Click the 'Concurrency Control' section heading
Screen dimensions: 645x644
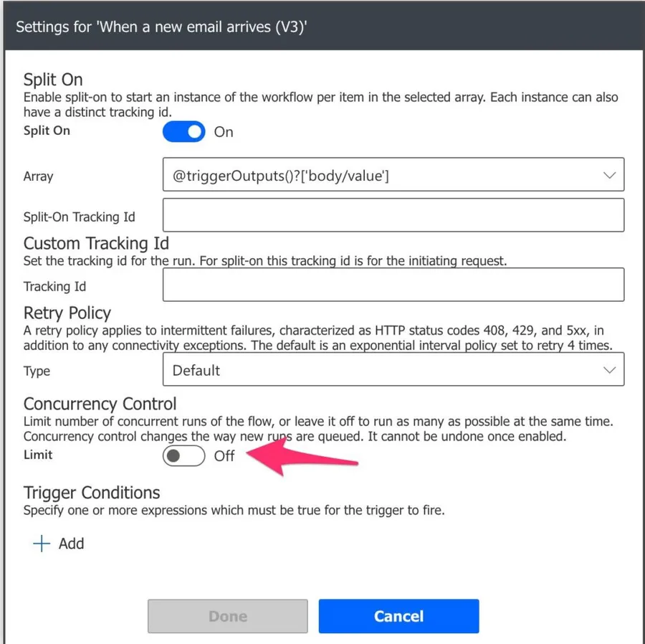click(x=100, y=404)
